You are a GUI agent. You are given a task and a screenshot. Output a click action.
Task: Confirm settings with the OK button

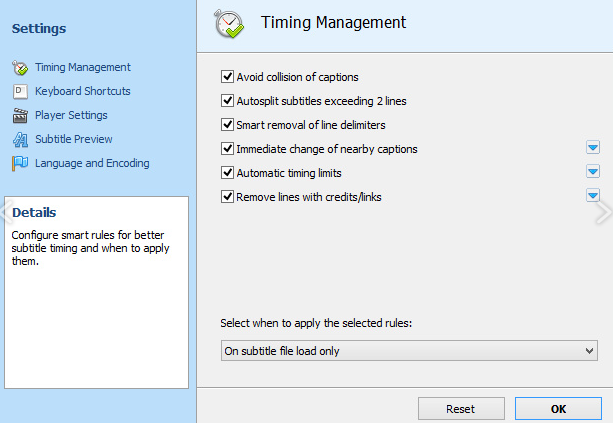[x=558, y=409]
